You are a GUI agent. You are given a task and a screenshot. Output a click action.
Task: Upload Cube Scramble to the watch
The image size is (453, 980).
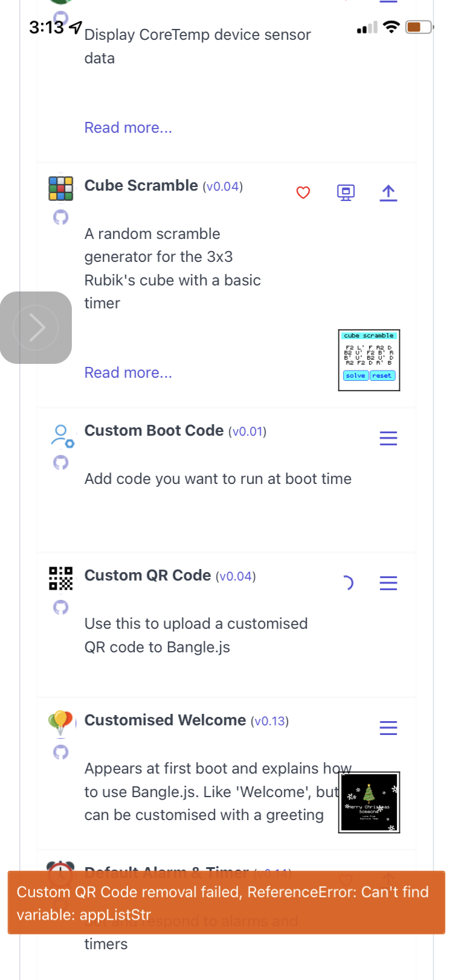(x=388, y=192)
